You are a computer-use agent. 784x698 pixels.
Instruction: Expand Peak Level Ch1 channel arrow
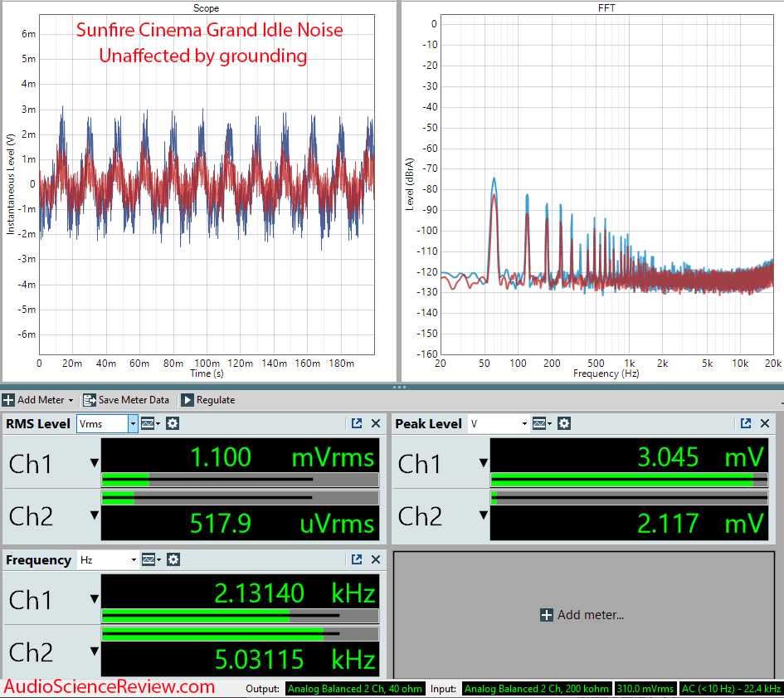(x=484, y=463)
